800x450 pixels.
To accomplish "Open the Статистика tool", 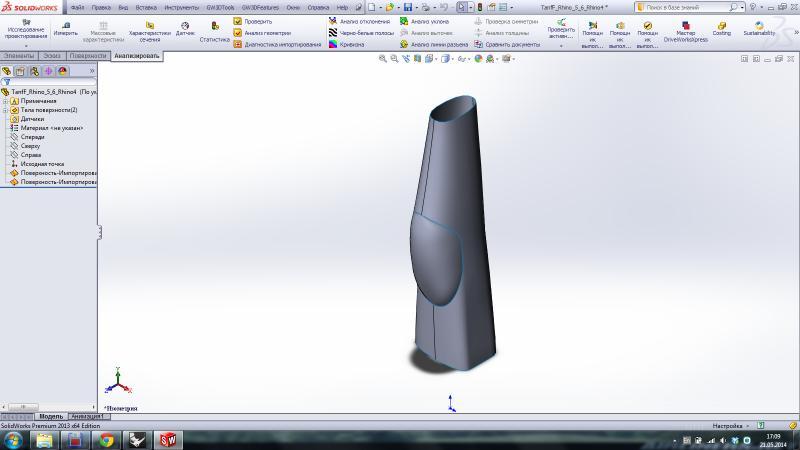I will pyautogui.click(x=214, y=29).
